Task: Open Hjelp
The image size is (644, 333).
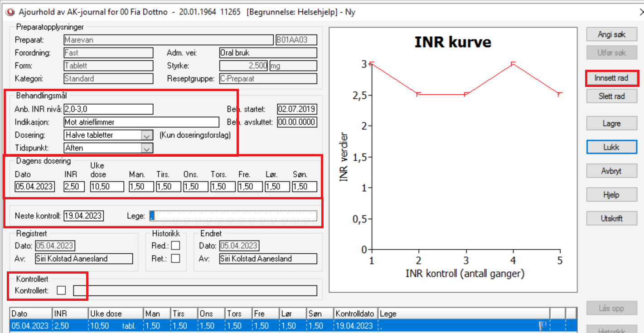Action: 611,194
